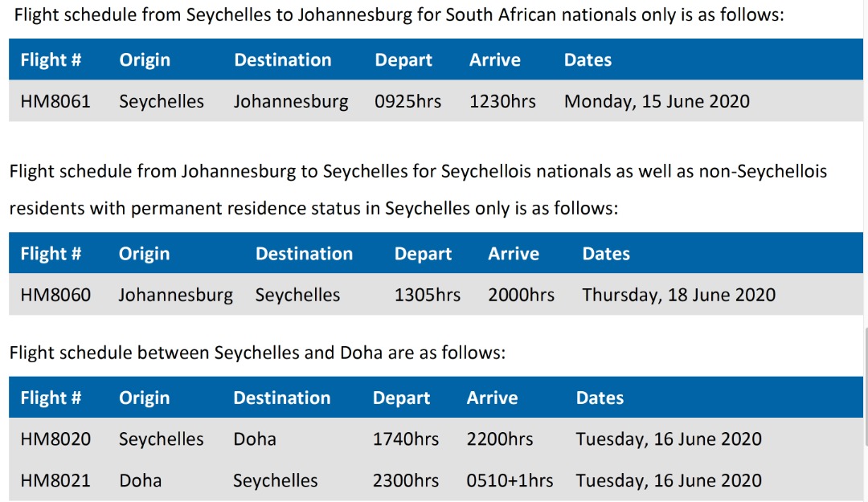Screen dimensions: 868x502
Task: Click Doha destination in the HM8020 row
Action: tap(255, 439)
